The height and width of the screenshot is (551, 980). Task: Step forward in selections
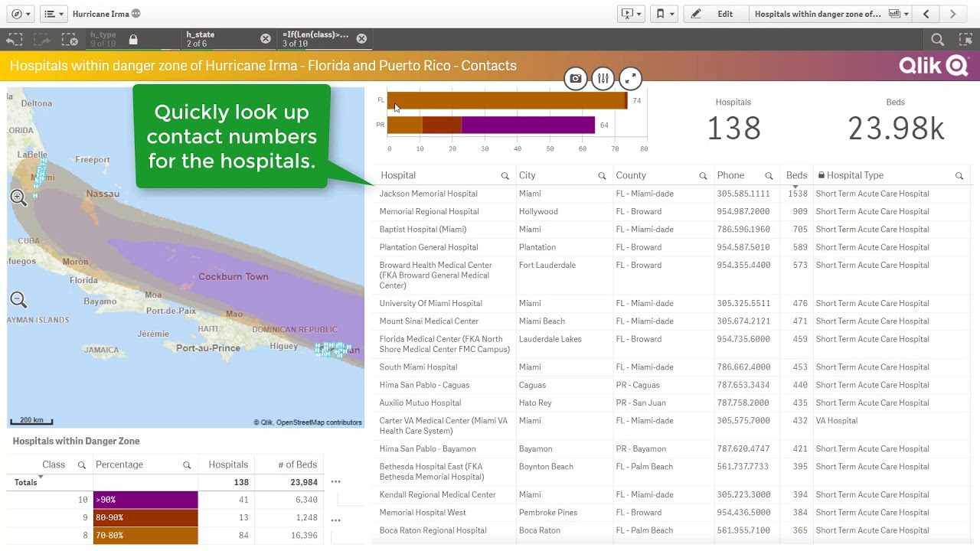tap(41, 39)
